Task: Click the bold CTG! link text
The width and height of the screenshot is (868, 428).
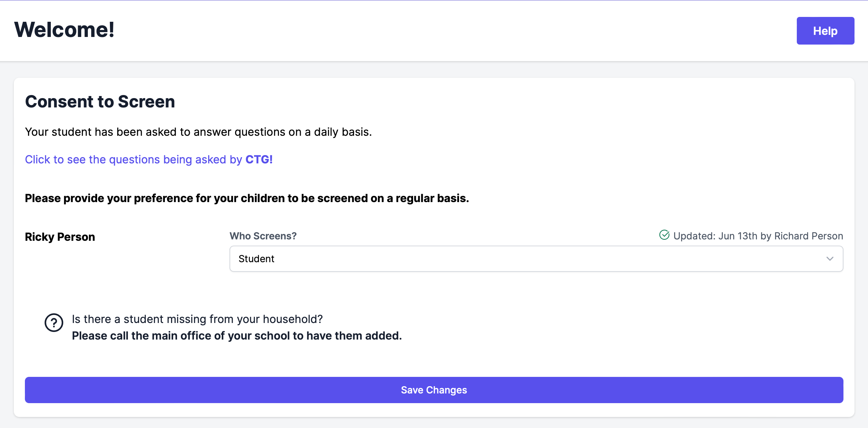Action: pyautogui.click(x=259, y=160)
